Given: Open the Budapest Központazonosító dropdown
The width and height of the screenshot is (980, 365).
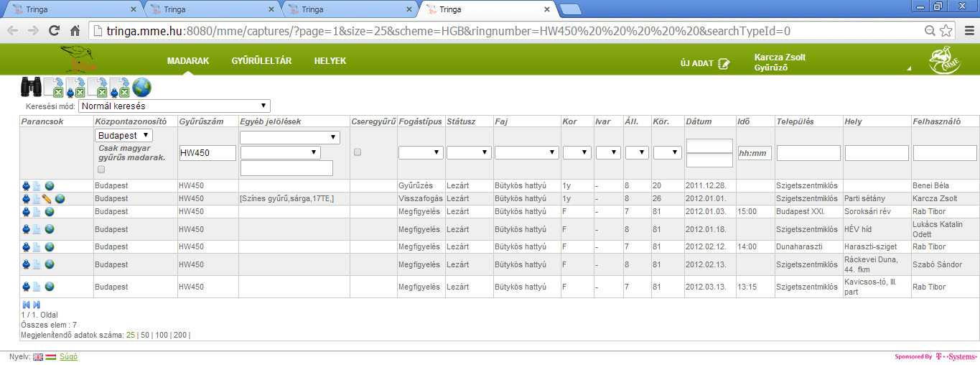Looking at the screenshot, I should pos(123,136).
